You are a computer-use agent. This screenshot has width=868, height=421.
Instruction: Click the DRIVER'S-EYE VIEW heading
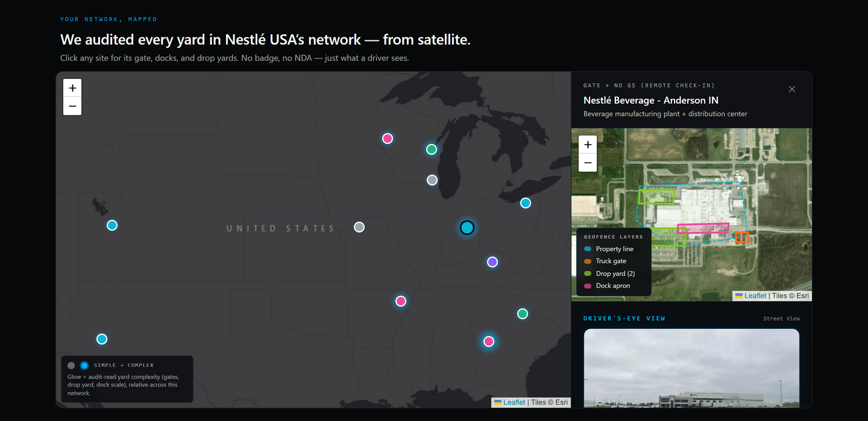click(x=624, y=319)
